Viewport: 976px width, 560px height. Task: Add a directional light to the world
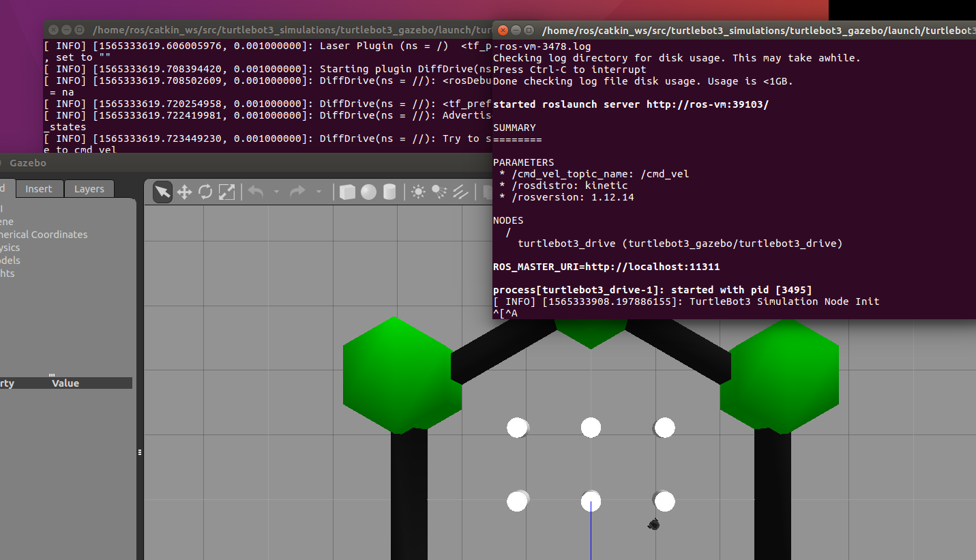461,192
